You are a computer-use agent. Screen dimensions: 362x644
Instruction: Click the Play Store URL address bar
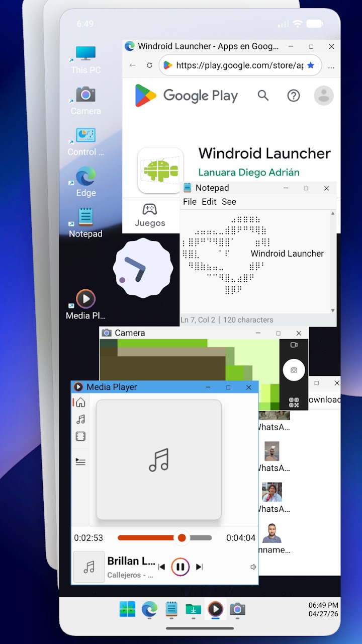(x=240, y=65)
